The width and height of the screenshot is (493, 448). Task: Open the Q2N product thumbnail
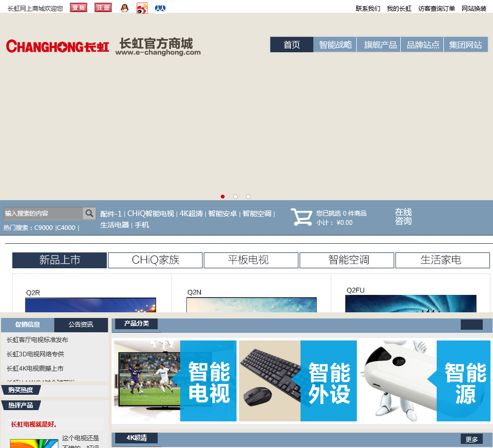251,305
